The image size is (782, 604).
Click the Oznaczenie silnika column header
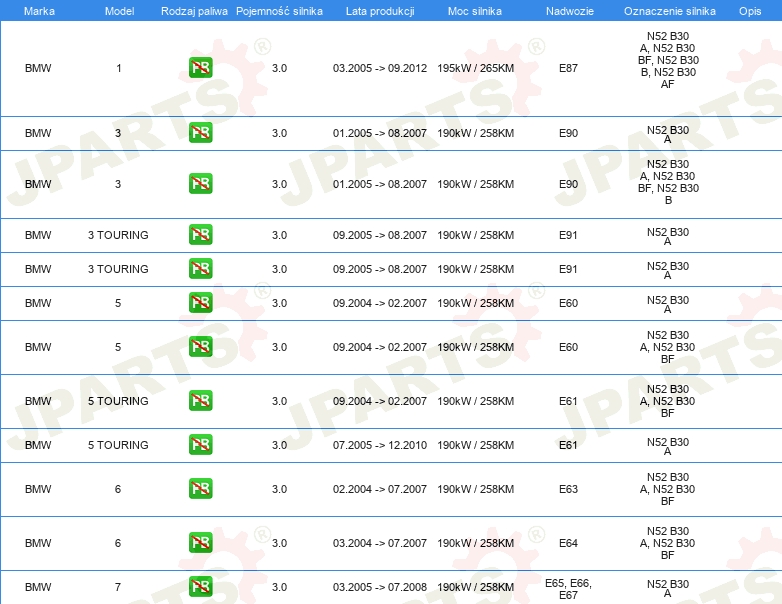(670, 11)
